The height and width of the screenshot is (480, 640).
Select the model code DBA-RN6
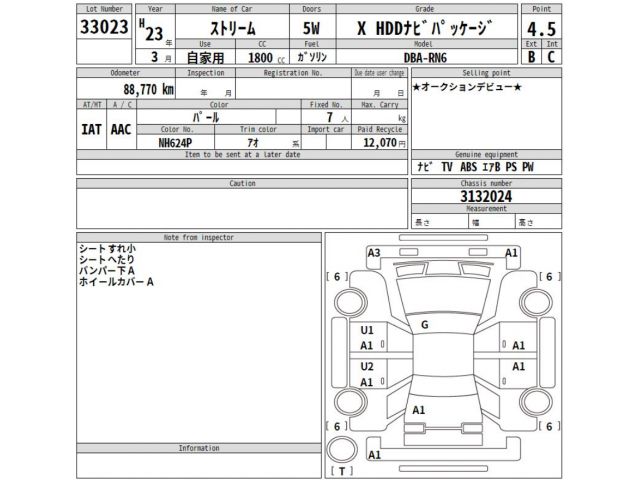[425, 58]
